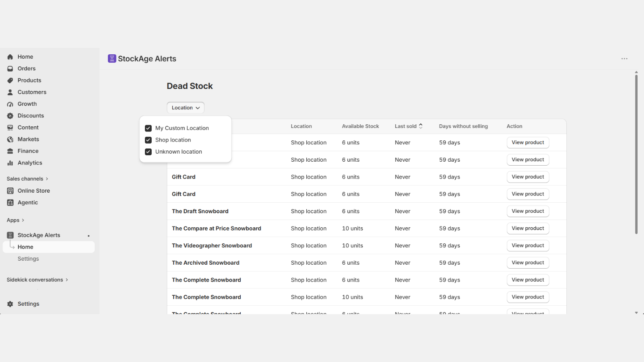Uncheck Unknown location checkbox
The image size is (644, 362).
[148, 152]
